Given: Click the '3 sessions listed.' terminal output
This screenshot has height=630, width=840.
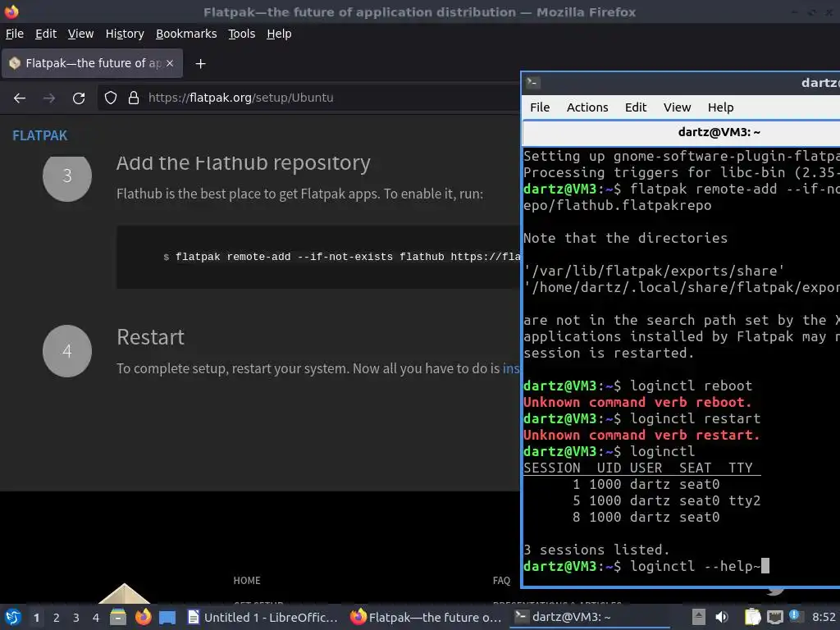Looking at the screenshot, I should pos(596,550).
